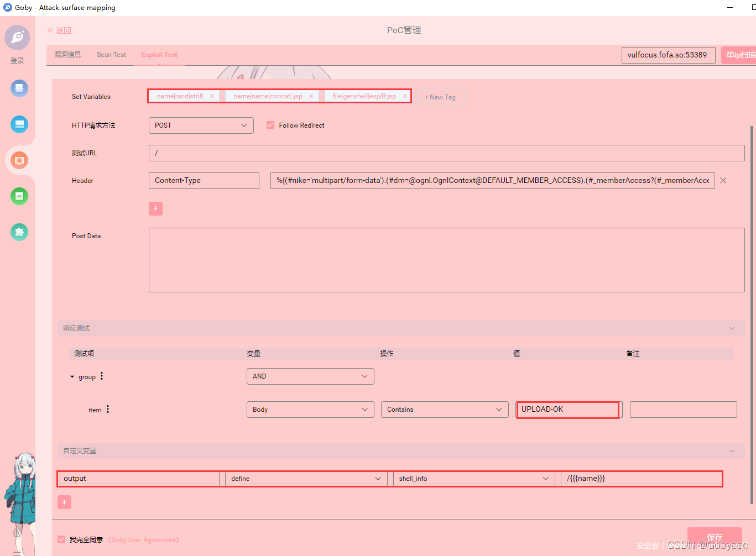This screenshot has width=756, height=556.
Task: Delete the Content-Type header row
Action: pyautogui.click(x=723, y=181)
